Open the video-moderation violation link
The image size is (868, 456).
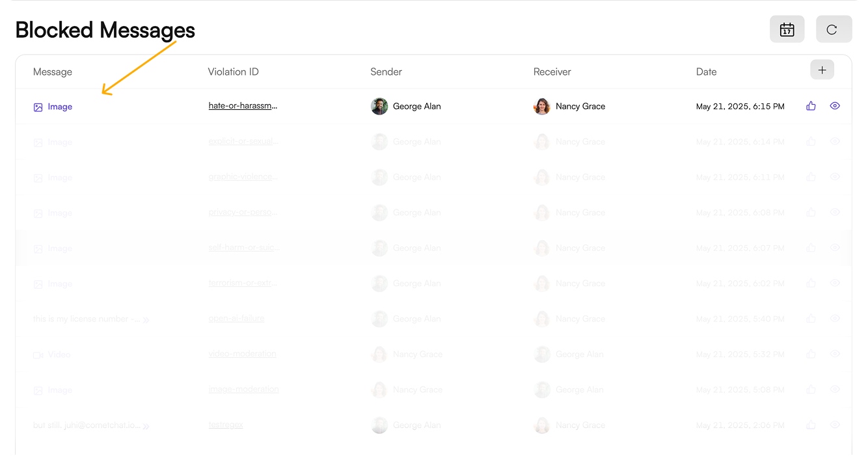click(x=242, y=354)
